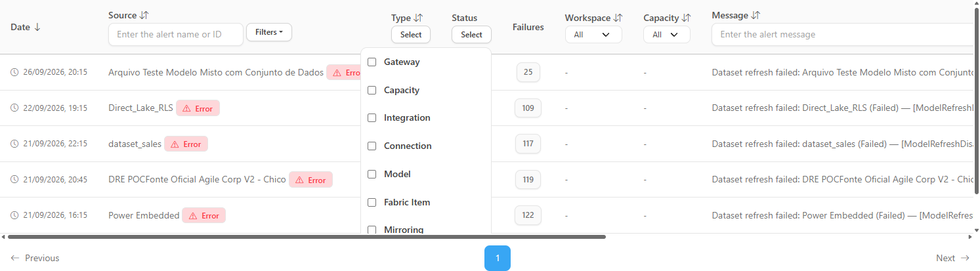The height and width of the screenshot is (271, 980).
Task: Select page 1 button
Action: [x=498, y=258]
